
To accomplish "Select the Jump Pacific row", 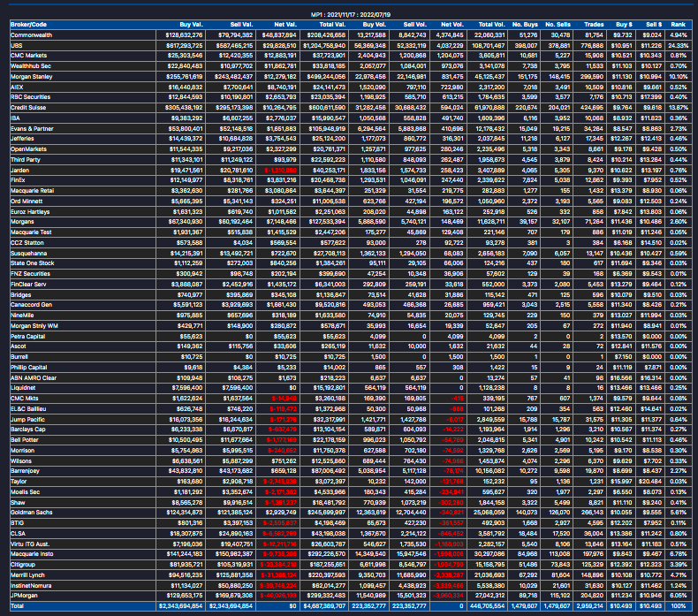I will [351, 420].
